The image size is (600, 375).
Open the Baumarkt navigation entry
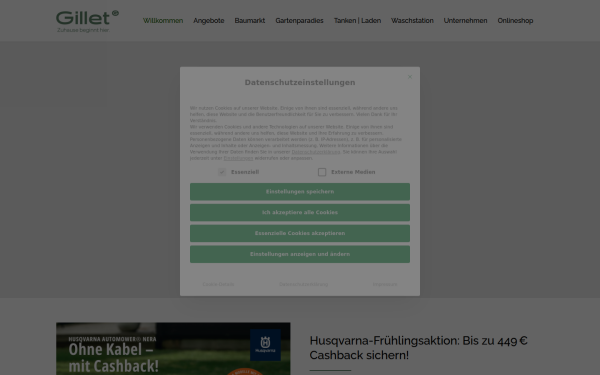pyautogui.click(x=249, y=21)
